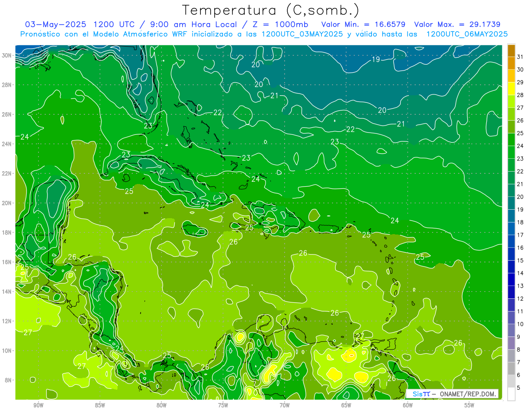Select the '03-May-2025 1200 UTC' date text
The image size is (532, 411).
(81, 24)
